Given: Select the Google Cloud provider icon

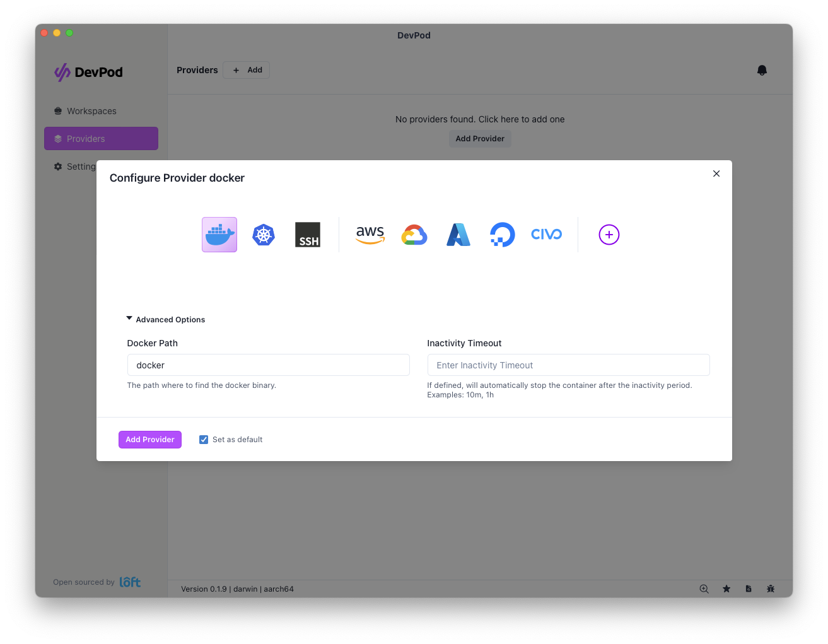Looking at the screenshot, I should tap(414, 234).
